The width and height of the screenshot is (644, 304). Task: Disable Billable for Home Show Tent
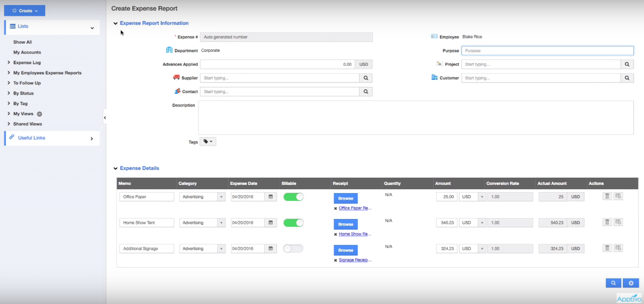pyautogui.click(x=293, y=222)
